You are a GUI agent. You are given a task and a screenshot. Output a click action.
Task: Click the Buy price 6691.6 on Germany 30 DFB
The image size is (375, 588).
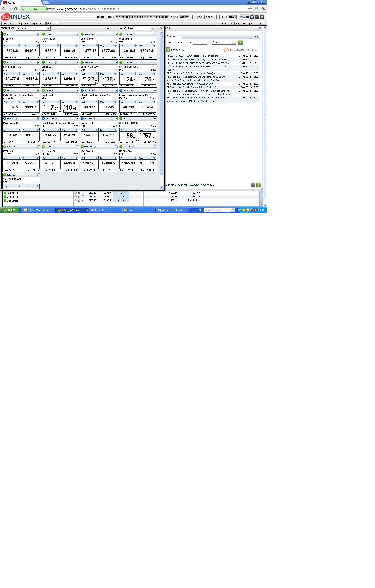(69, 51)
